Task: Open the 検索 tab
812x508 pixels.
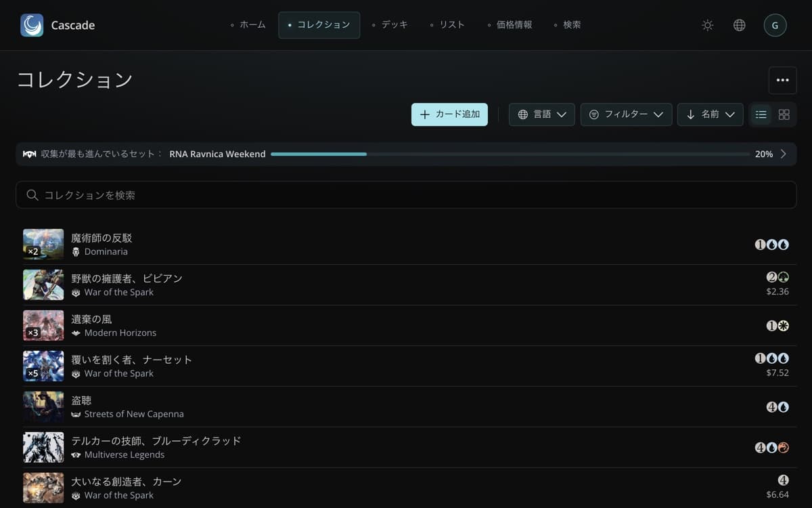Action: [567, 25]
